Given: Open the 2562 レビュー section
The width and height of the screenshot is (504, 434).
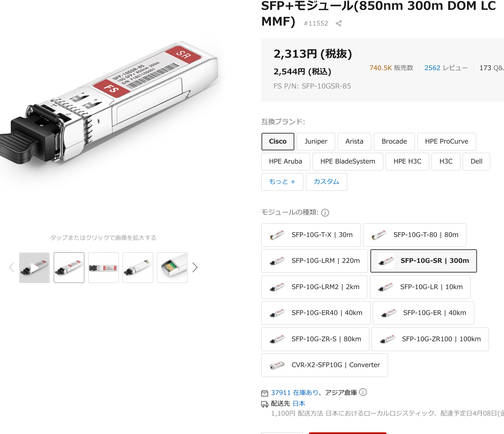Looking at the screenshot, I should [446, 68].
